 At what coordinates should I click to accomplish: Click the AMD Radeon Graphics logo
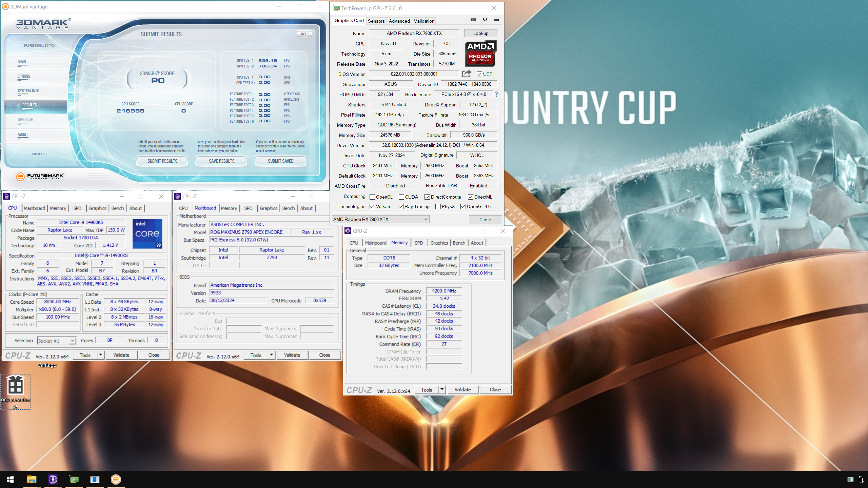[480, 54]
